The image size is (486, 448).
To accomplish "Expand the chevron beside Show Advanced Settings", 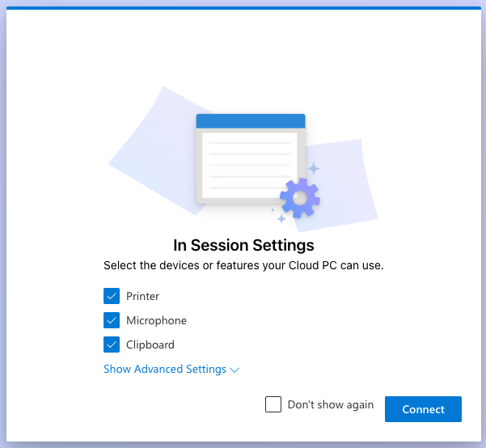I will (235, 370).
